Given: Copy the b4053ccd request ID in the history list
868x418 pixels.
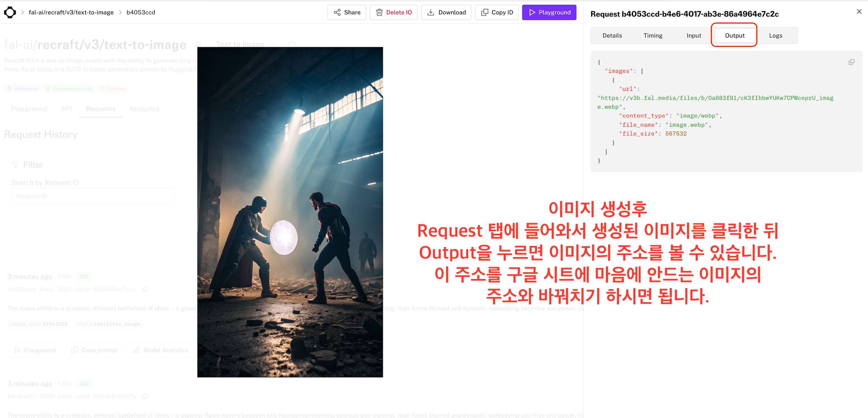Looking at the screenshot, I should click(145, 290).
